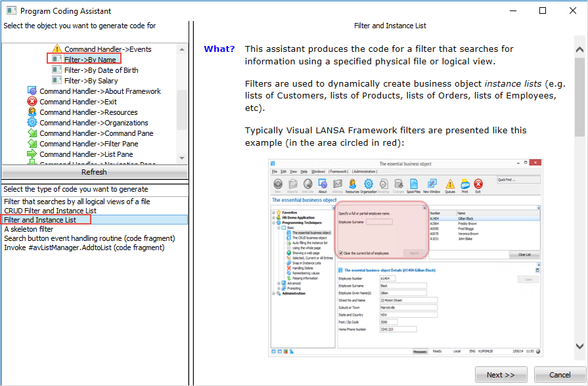Maximize the Program Coding Assistant window
This screenshot has height=386, width=588.
point(543,11)
